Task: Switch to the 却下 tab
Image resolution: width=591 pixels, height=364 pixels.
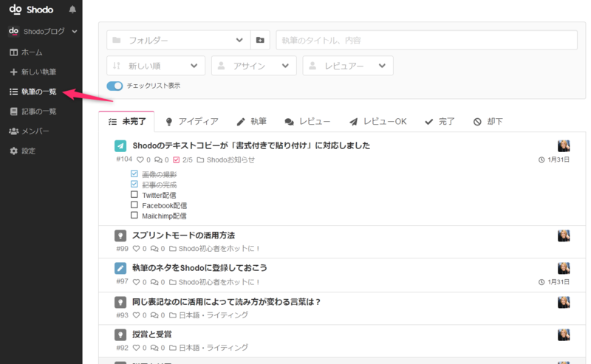Action: tap(488, 121)
